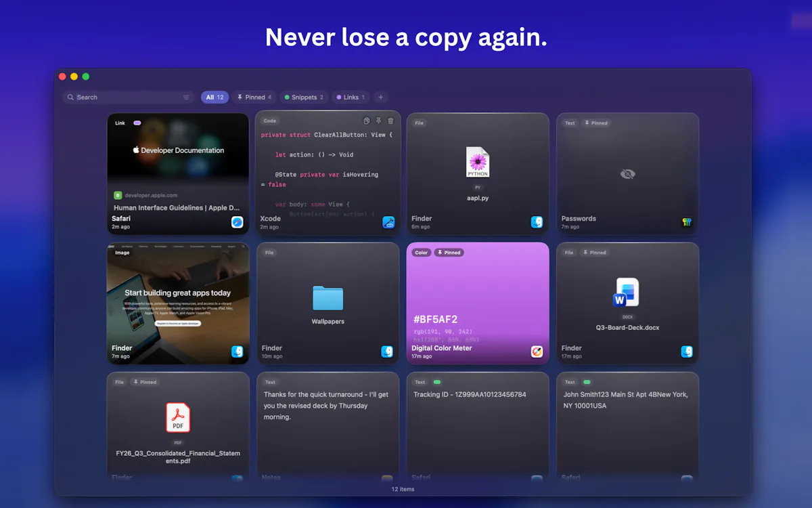This screenshot has height=508, width=812.
Task: Click the red PDF file icon
Action: (178, 417)
